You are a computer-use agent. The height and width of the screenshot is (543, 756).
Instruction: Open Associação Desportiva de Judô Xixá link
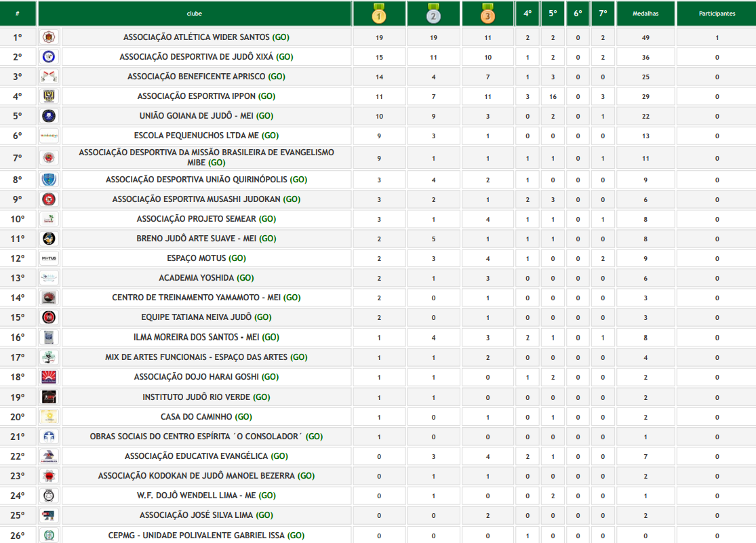[x=197, y=57]
